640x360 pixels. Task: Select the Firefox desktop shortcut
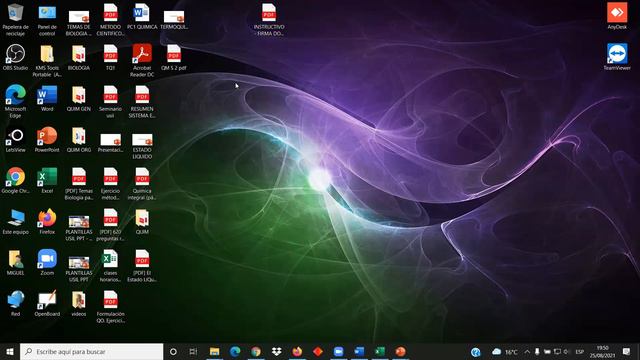(47, 221)
